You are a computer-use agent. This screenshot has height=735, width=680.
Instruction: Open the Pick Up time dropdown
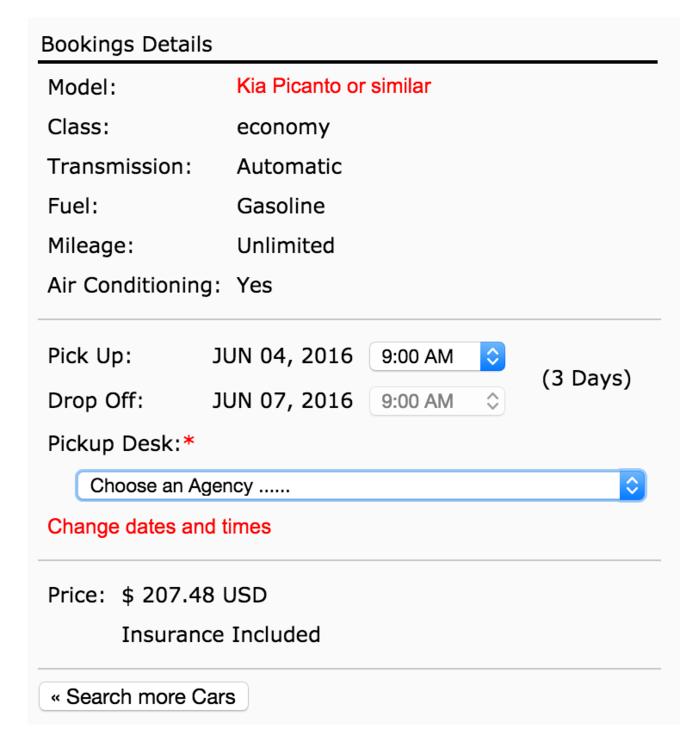(438, 356)
